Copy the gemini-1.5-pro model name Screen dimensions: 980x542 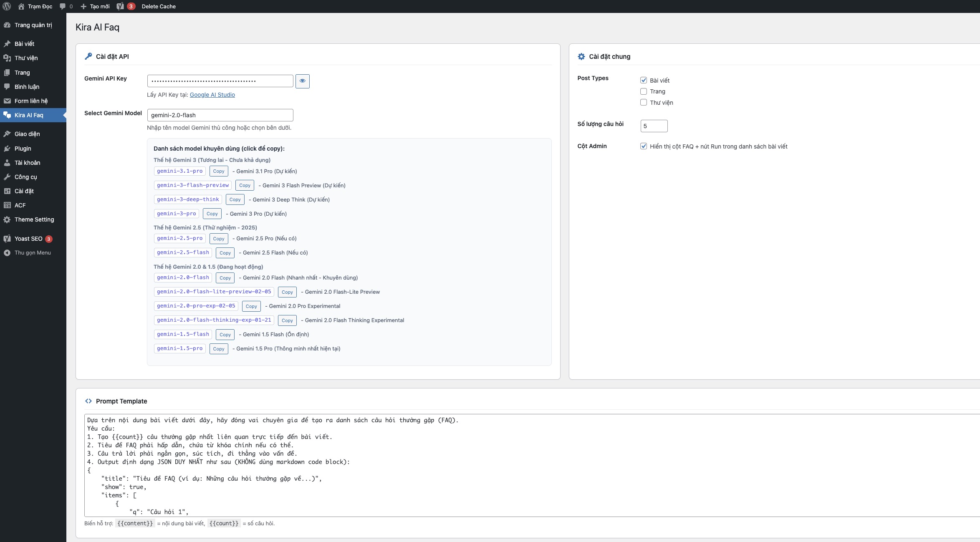tap(218, 349)
